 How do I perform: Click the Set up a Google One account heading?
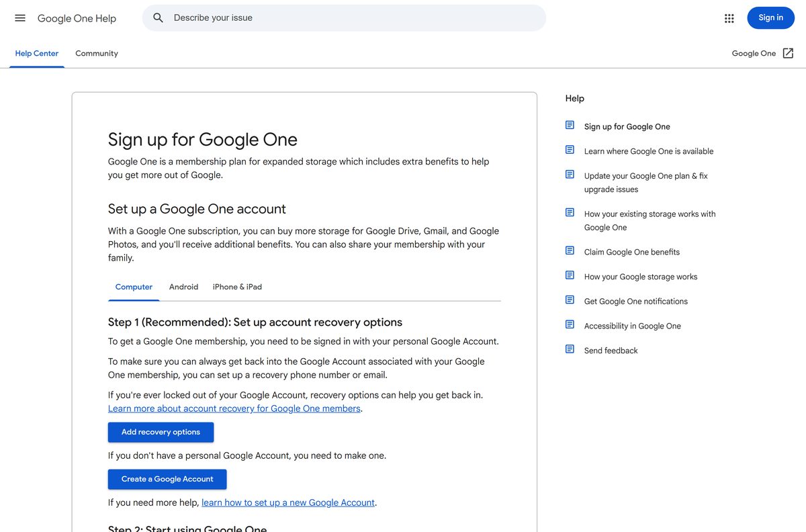point(197,209)
